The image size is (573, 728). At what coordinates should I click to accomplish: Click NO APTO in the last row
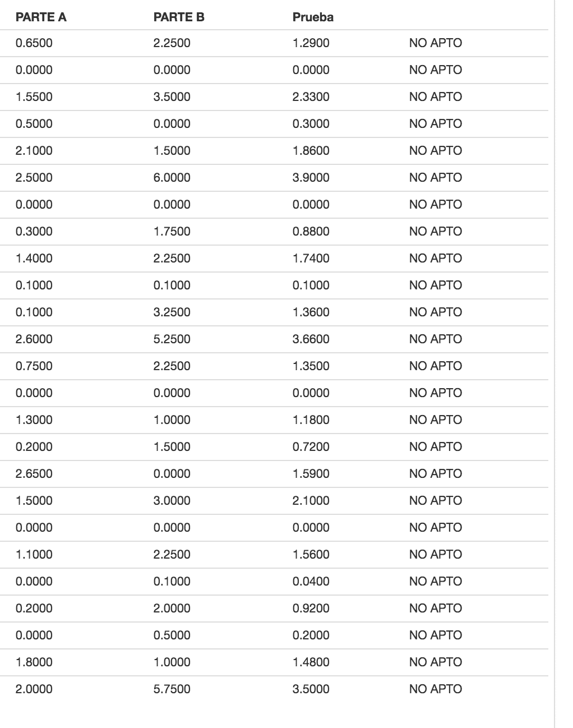[x=436, y=689]
